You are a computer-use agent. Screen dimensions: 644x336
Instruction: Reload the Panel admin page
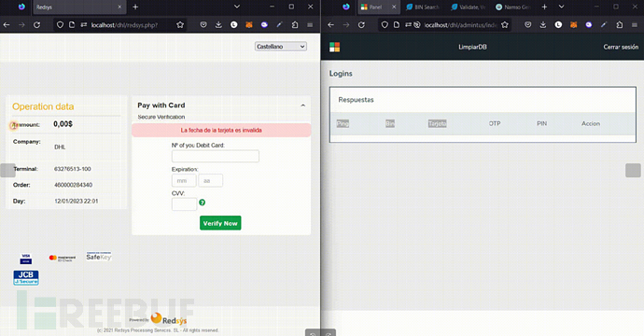[361, 25]
